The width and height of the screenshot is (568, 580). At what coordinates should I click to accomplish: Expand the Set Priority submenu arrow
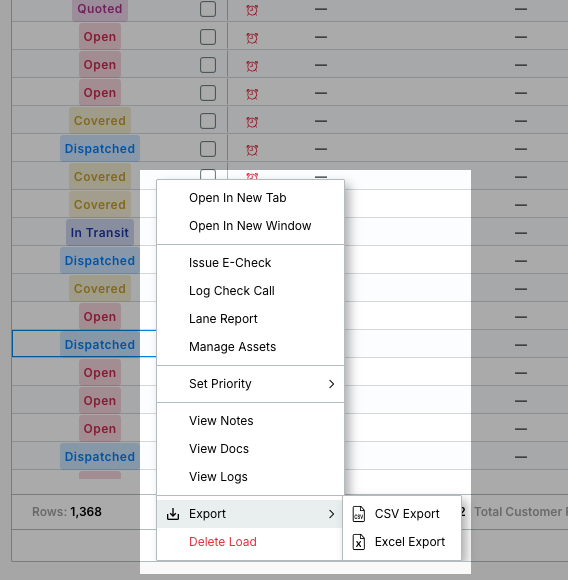coord(331,384)
